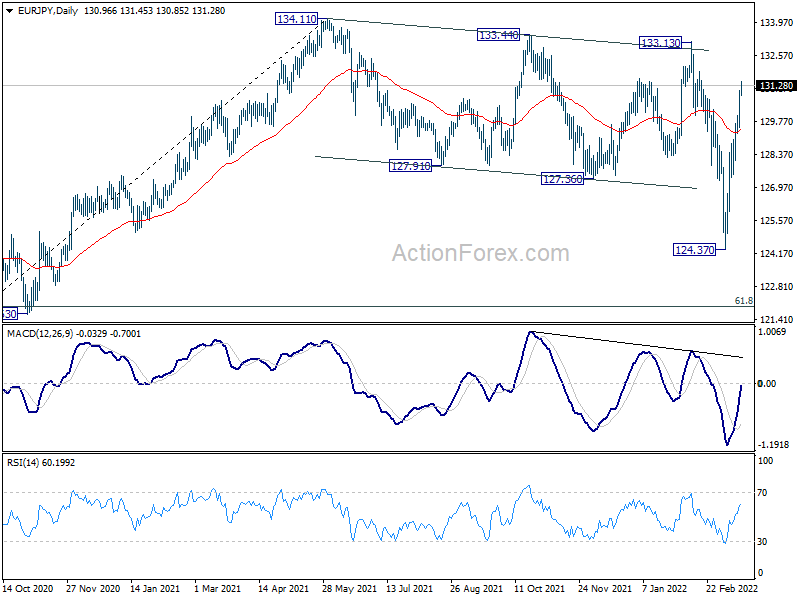Select the 1 Mar 2021 date label
800x600 pixels.
218,588
